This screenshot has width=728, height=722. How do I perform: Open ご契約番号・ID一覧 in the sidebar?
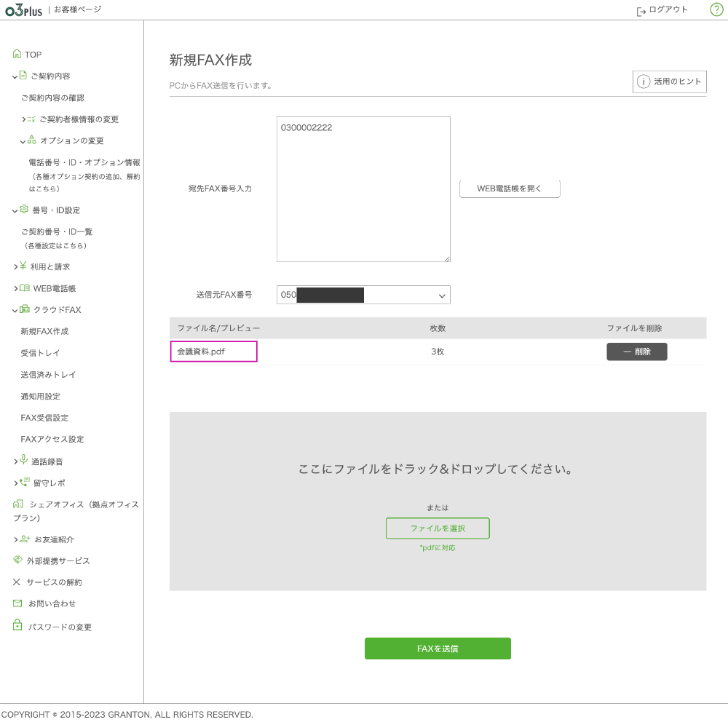[x=57, y=231]
